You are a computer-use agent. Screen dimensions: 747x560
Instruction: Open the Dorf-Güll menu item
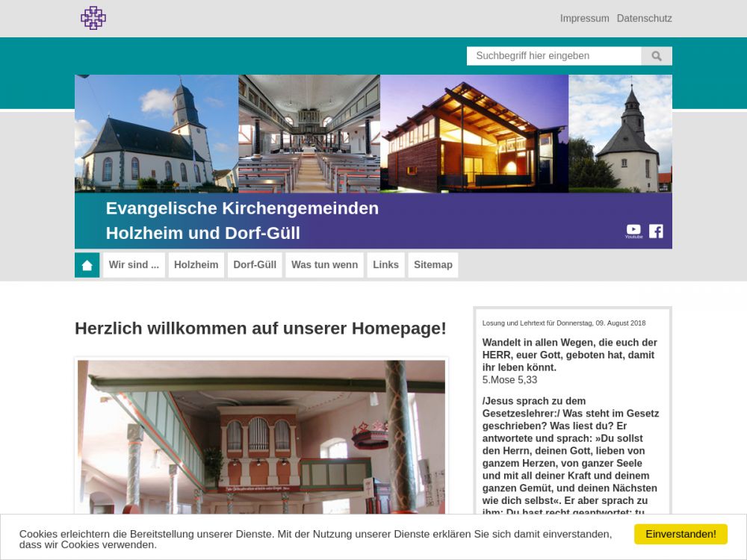tap(255, 265)
